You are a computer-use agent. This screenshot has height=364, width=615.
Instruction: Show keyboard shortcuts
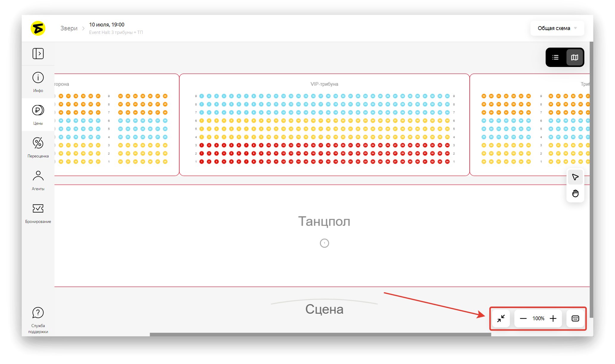[x=575, y=318]
